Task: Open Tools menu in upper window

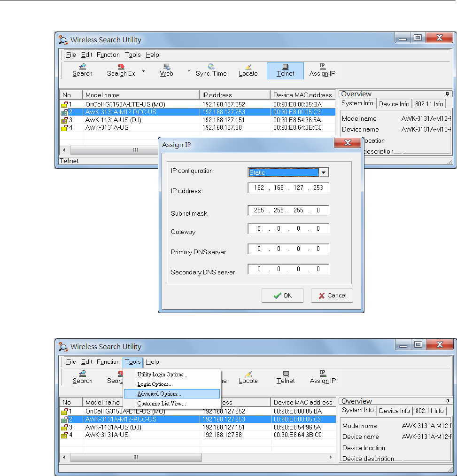Action: coord(133,55)
